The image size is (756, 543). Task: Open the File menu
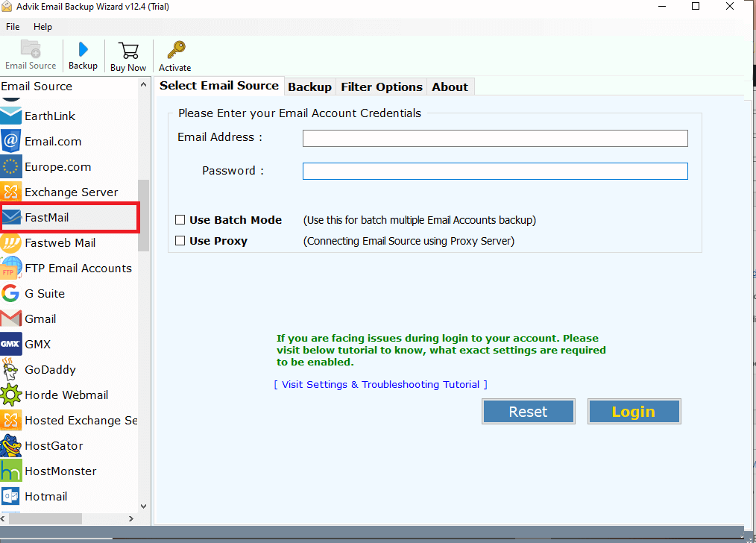(13, 27)
